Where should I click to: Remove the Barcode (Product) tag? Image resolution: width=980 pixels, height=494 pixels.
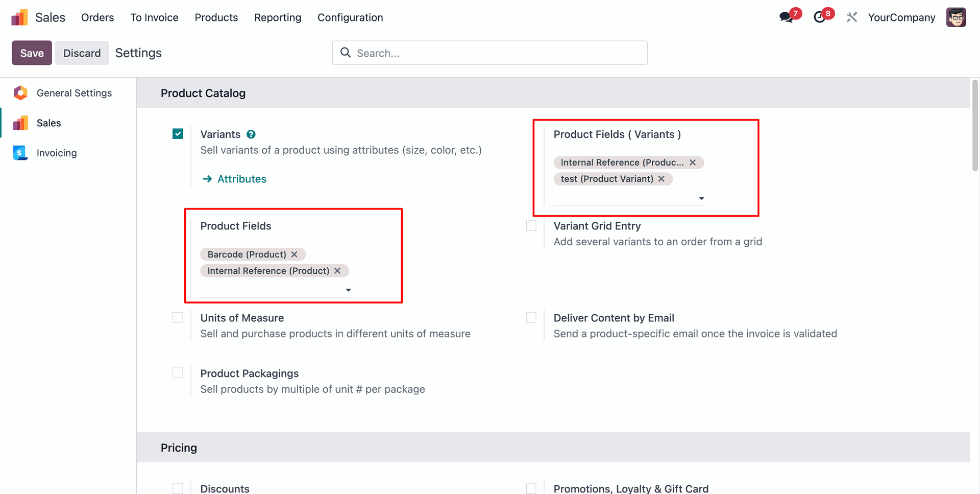pyautogui.click(x=295, y=254)
